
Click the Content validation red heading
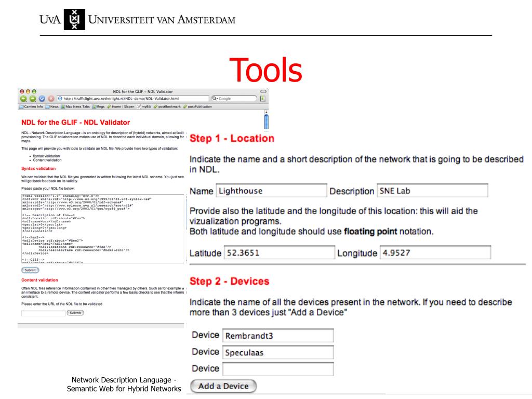pyautogui.click(x=39, y=280)
